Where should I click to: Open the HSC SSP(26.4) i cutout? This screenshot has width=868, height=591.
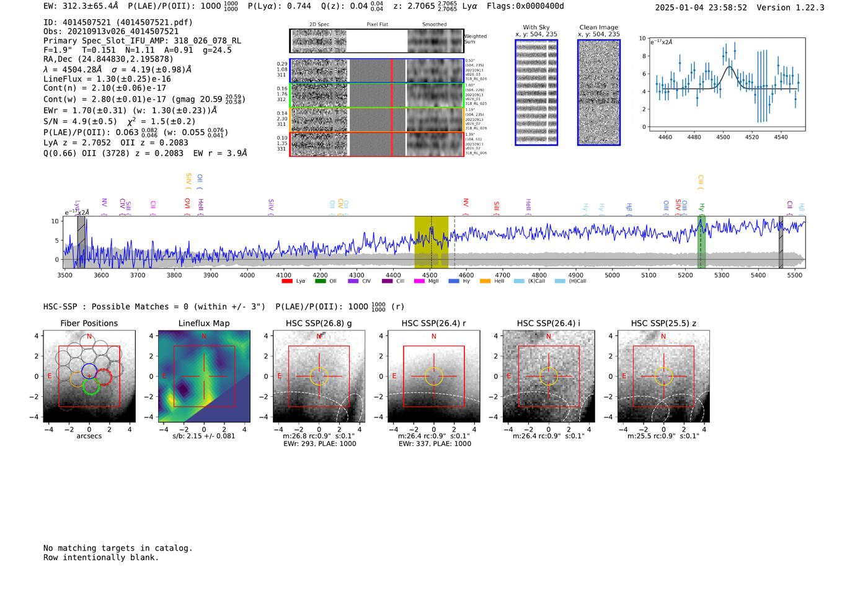tap(549, 376)
